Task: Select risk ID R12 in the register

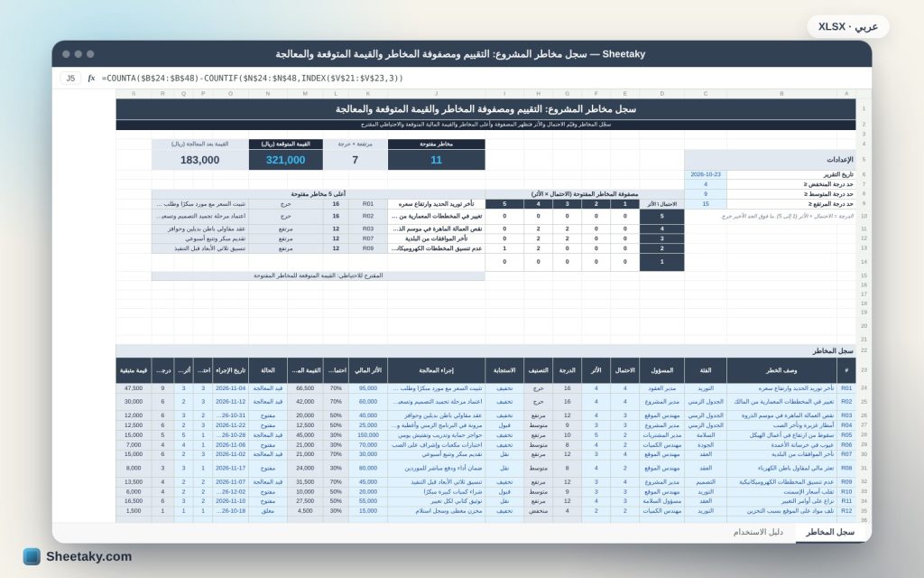Action: [x=846, y=511]
